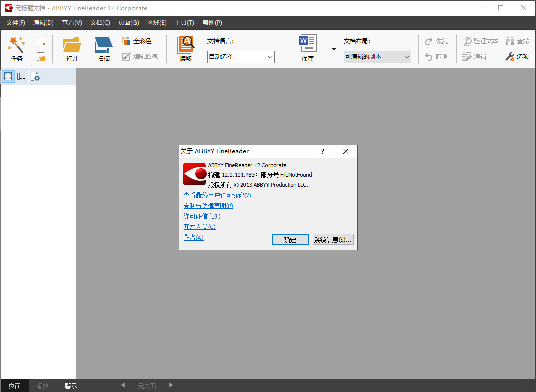Select the 警示 tab in status bar
The image size is (536, 392).
click(x=71, y=386)
